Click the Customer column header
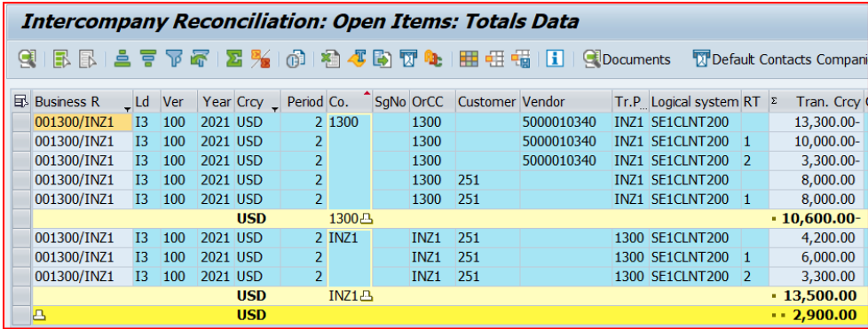868x329 pixels. 488,102
